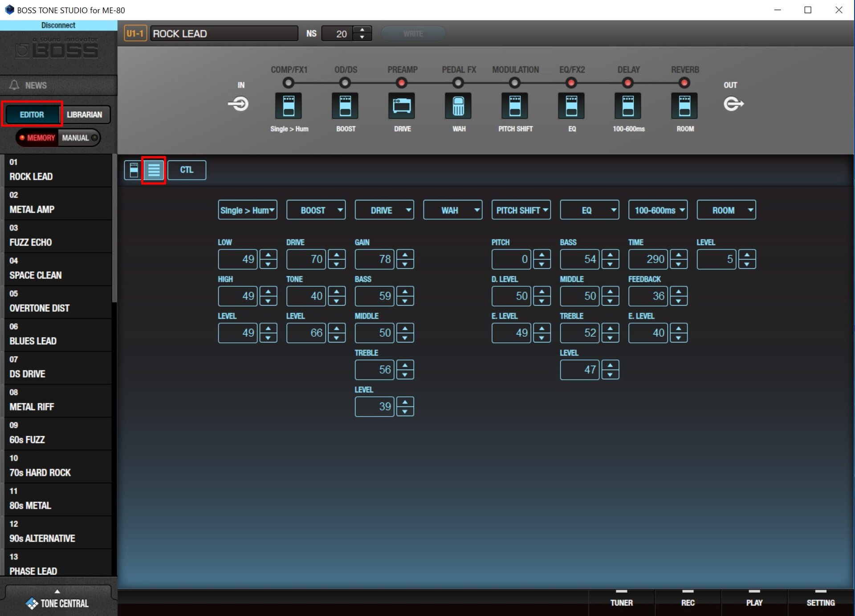The width and height of the screenshot is (855, 616).
Task: Click the Disconnect button
Action: 58,25
